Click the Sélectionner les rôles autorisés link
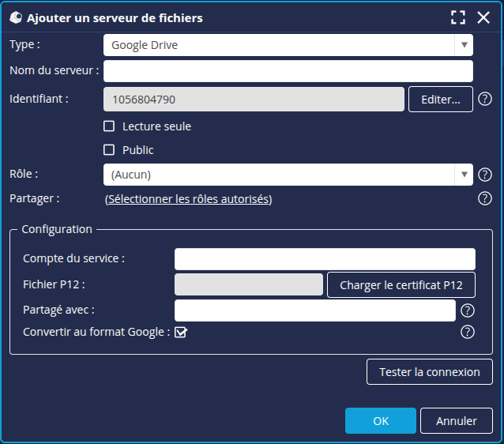This screenshot has height=444, width=504. click(x=188, y=199)
